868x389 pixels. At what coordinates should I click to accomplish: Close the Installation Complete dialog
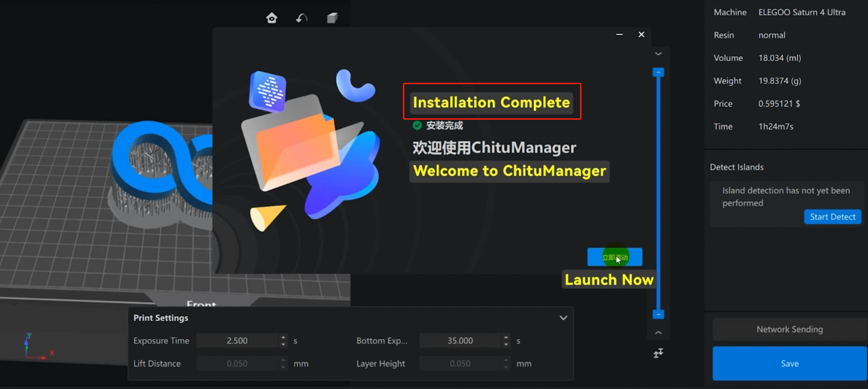pos(641,35)
